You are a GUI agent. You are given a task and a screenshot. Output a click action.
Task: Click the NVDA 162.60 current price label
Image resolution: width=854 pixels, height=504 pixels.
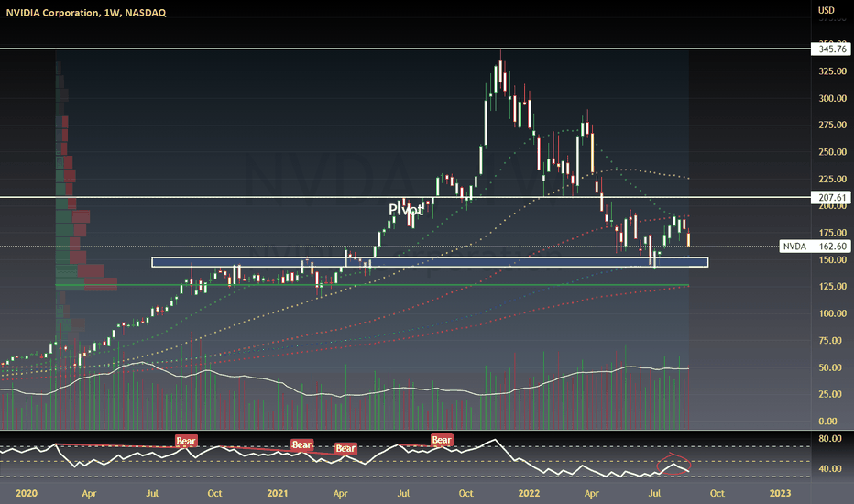tap(815, 247)
